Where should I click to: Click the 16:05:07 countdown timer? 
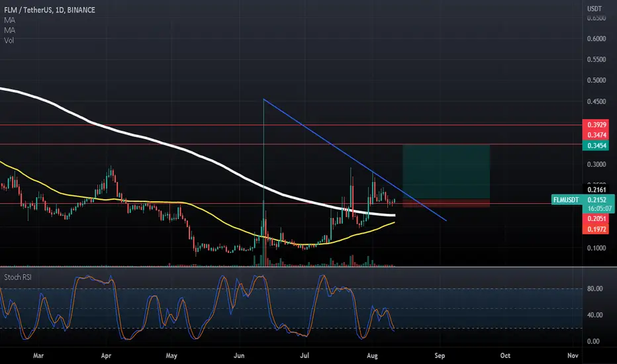(x=599, y=208)
